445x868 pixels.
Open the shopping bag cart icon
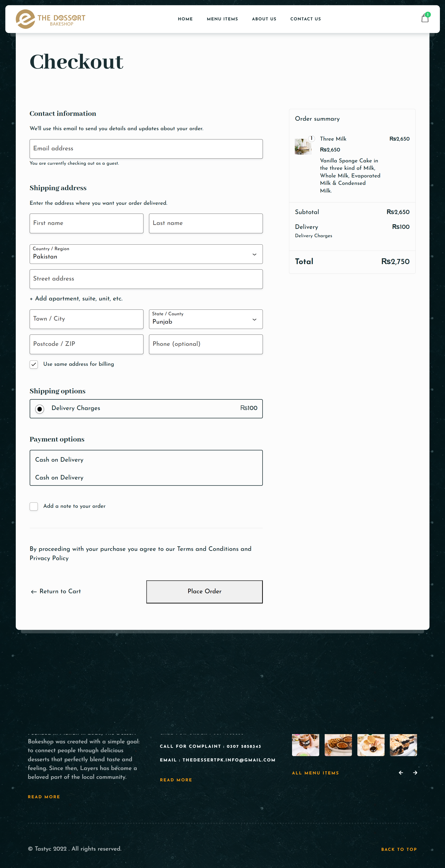tap(425, 18)
